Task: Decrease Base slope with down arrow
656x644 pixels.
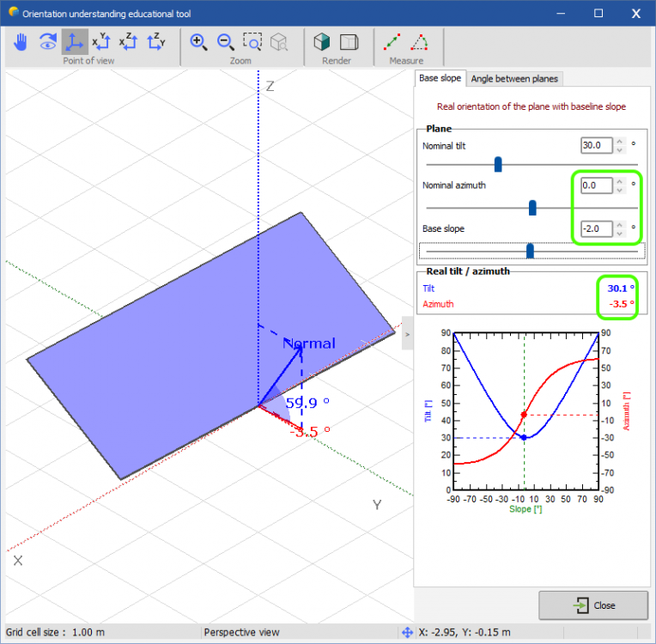Action: click(x=620, y=234)
